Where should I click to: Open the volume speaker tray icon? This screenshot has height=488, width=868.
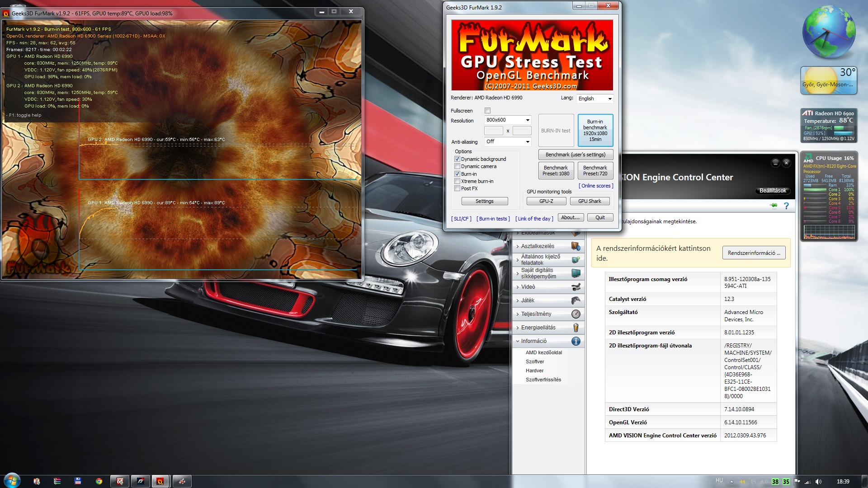pyautogui.click(x=818, y=482)
